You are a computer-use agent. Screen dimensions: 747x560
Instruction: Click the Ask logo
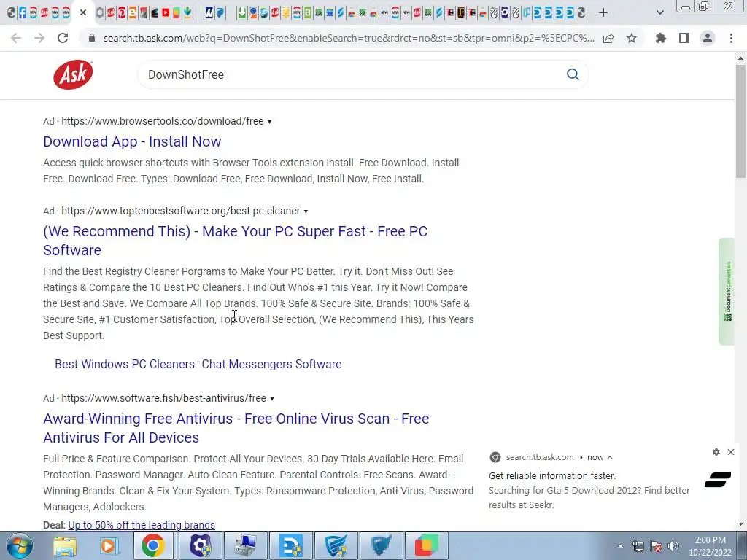pyautogui.click(x=73, y=75)
